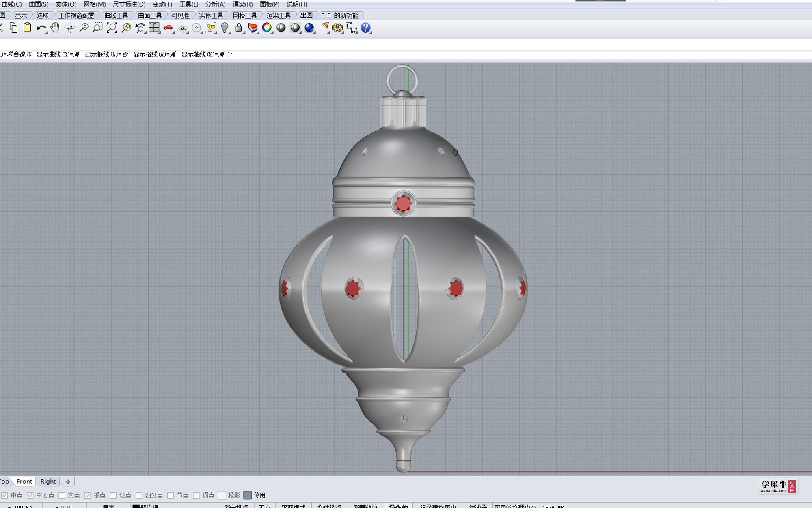812x508 pixels.
Task: Click the Select objects shapes icon
Action: click(x=211, y=28)
